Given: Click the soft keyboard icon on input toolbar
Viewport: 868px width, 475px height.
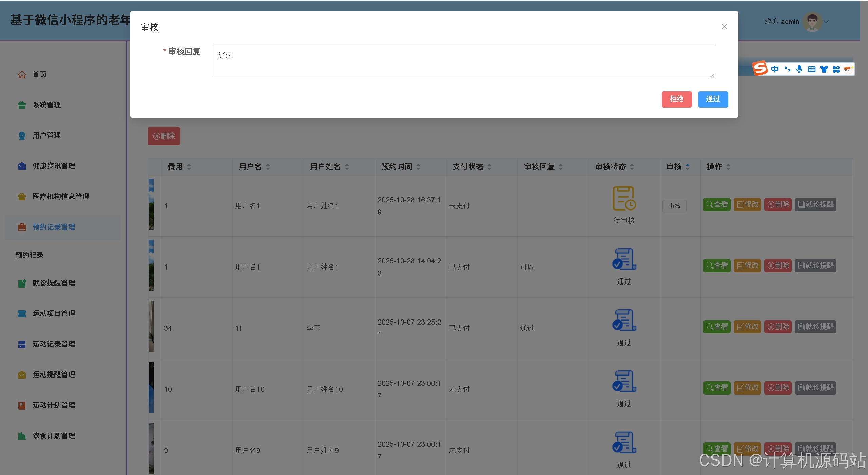Looking at the screenshot, I should pyautogui.click(x=812, y=69).
